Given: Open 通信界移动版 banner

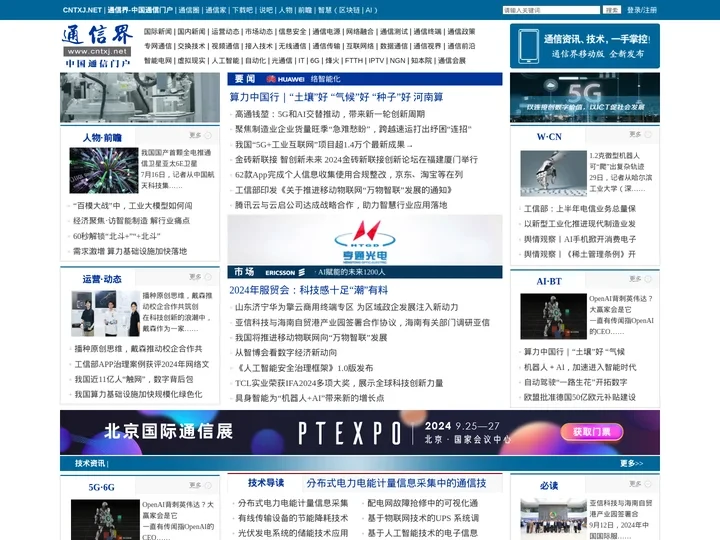Looking at the screenshot, I should click(x=585, y=46).
